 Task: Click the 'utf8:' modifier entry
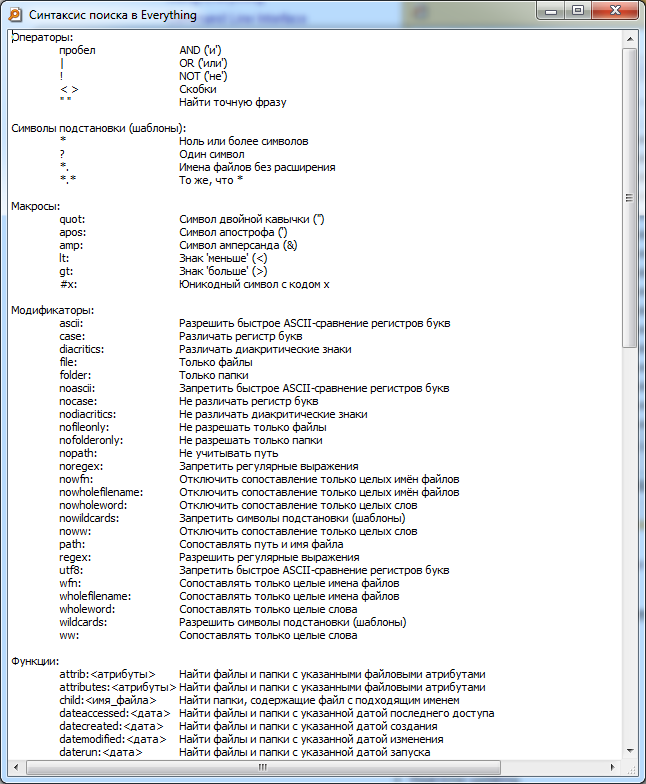click(71, 570)
